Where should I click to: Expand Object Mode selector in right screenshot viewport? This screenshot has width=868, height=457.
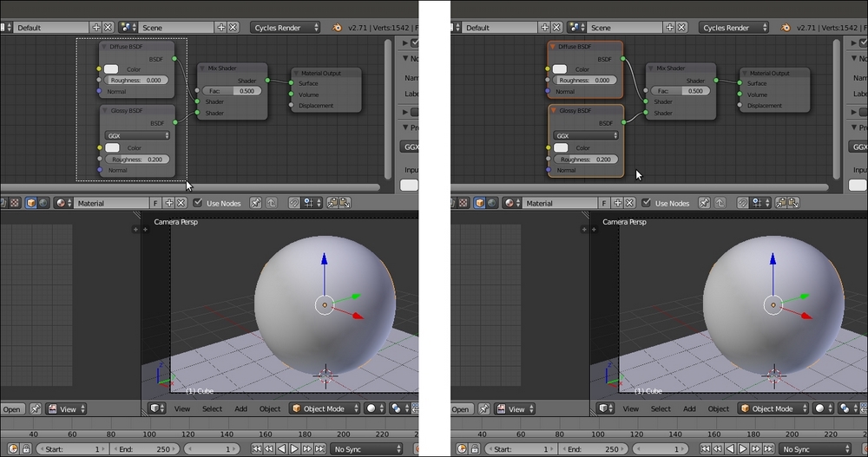point(766,408)
